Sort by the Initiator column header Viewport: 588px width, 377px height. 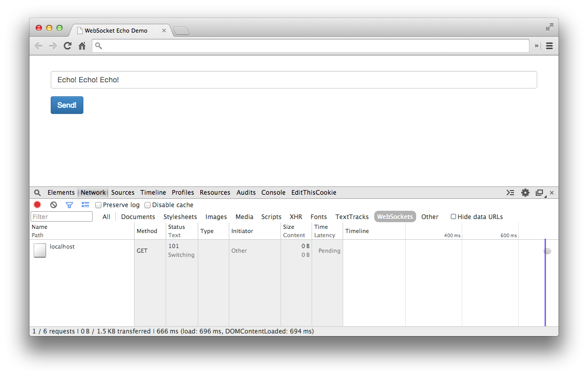(x=255, y=231)
